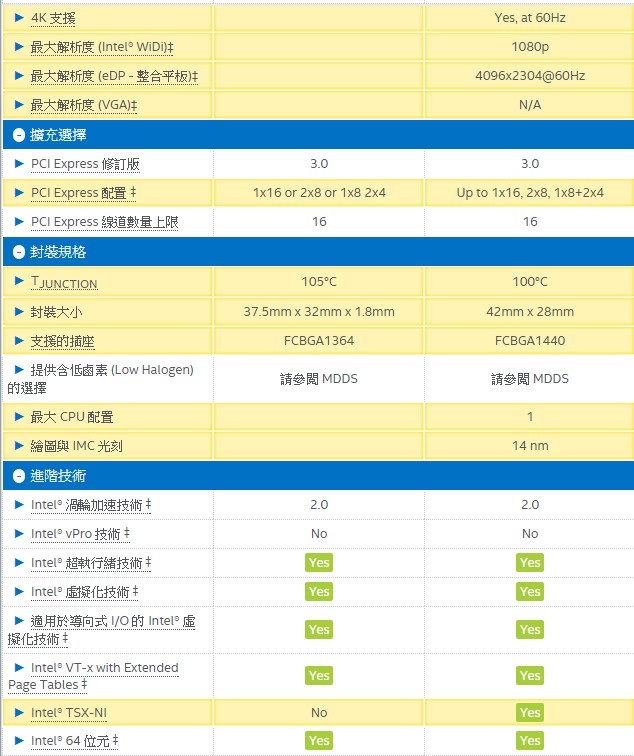Expand the PCI Express 修訂版 row arrow
Screen dimensions: 634x756
[19, 163]
